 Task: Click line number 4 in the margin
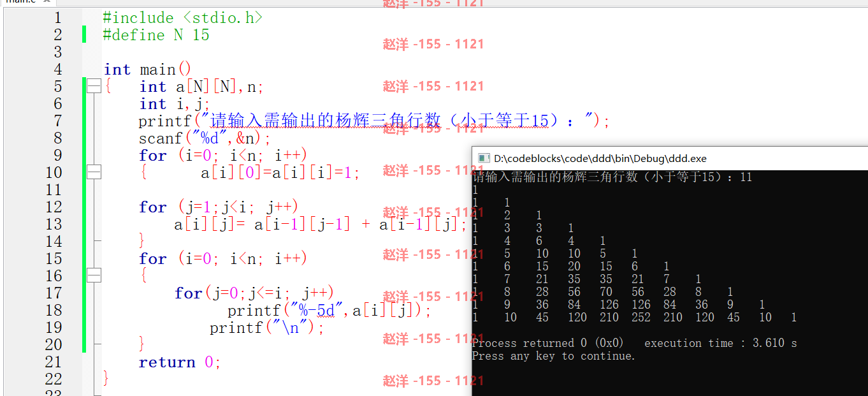(58, 70)
